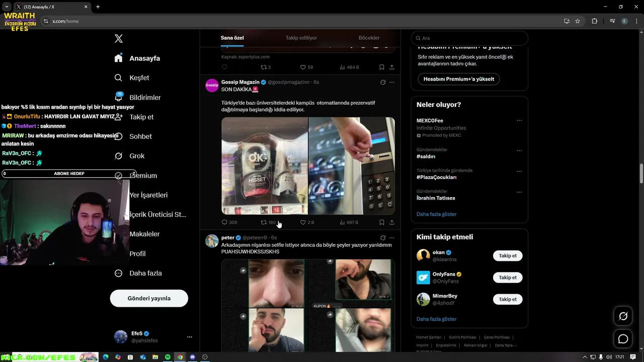The width and height of the screenshot is (644, 362).
Task: Open more options on Gossip Magazin post
Action: (x=392, y=82)
